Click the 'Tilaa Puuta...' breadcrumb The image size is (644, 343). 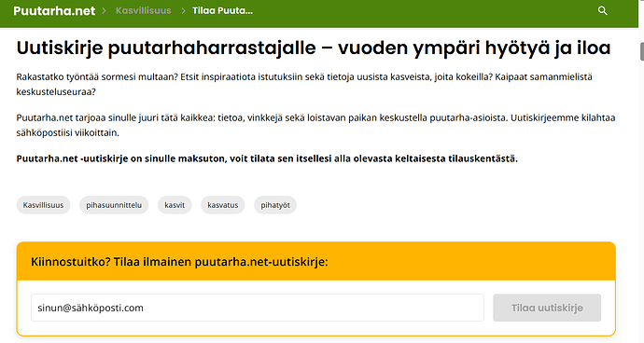pos(223,10)
